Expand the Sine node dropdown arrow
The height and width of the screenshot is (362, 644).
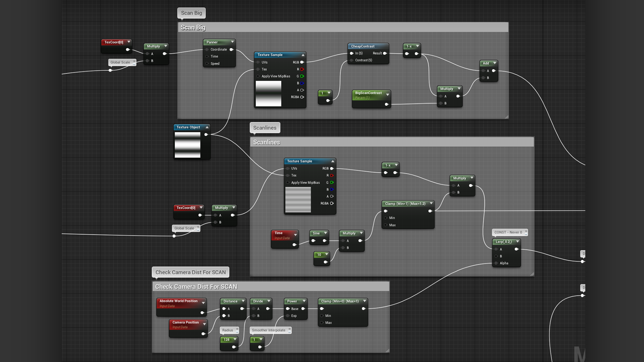click(x=325, y=233)
